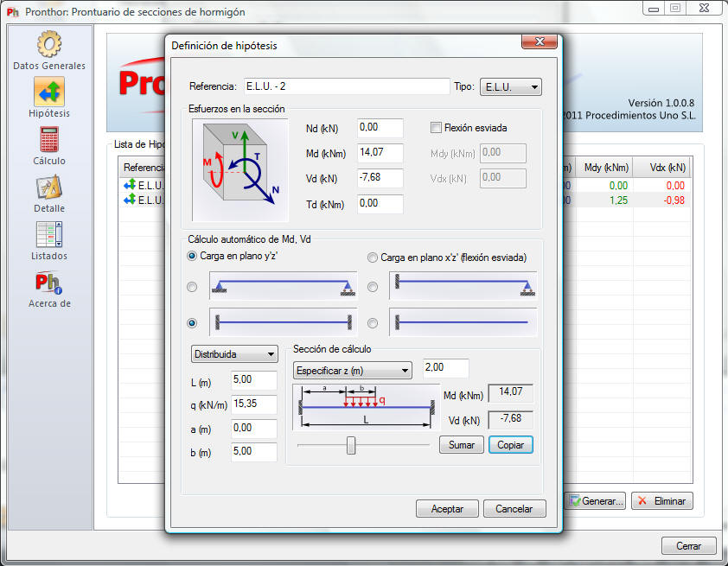Click the Sumar button

pos(462,444)
